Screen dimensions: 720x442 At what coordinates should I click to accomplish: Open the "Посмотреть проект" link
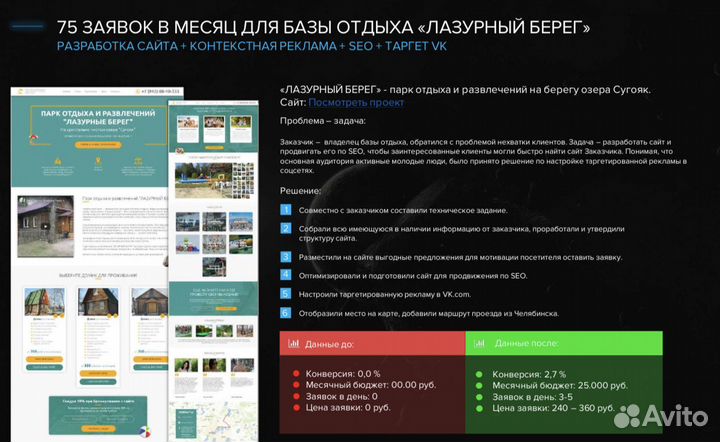coord(356,102)
